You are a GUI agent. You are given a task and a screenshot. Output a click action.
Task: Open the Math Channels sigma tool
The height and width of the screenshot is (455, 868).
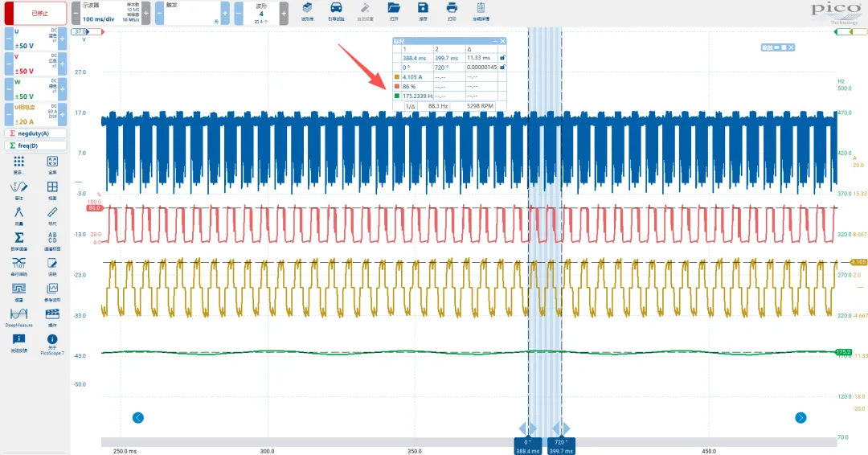tap(18, 240)
